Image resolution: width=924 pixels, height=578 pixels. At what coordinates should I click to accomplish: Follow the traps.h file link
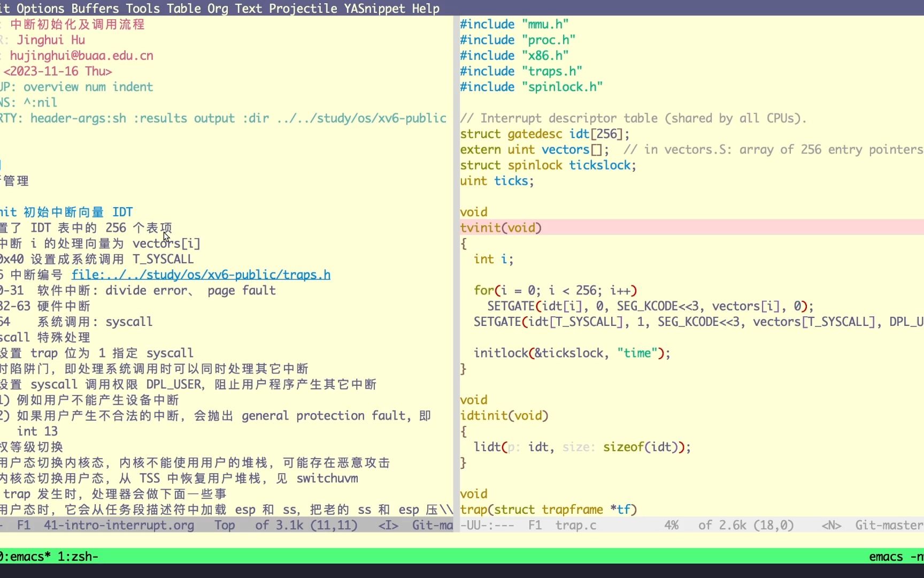tap(201, 275)
